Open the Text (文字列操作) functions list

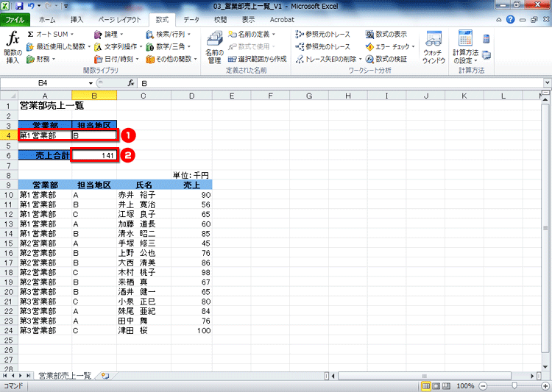tap(118, 46)
